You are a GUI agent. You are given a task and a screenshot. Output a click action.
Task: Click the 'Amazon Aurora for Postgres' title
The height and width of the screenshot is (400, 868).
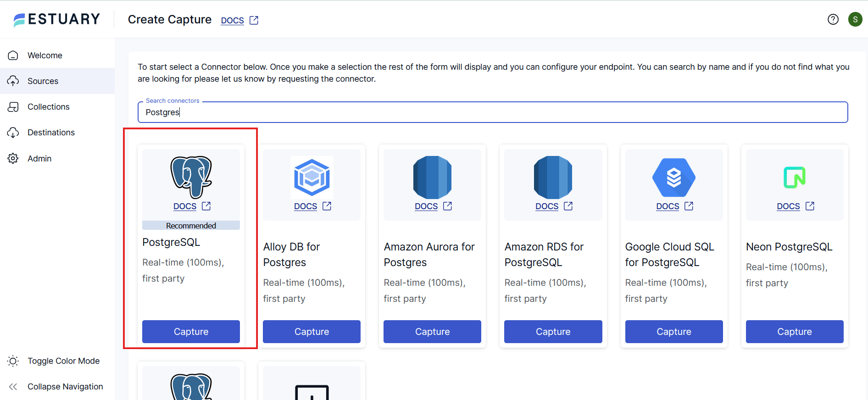tap(429, 255)
